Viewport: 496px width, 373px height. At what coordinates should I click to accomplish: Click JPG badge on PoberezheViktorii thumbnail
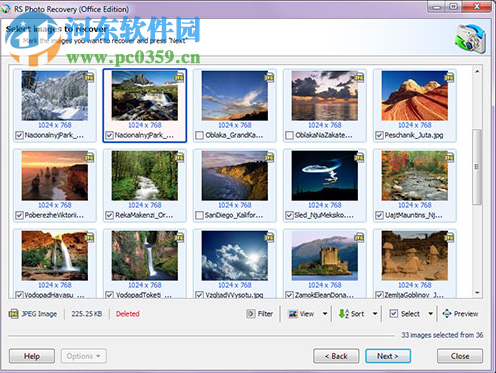[x=89, y=157]
